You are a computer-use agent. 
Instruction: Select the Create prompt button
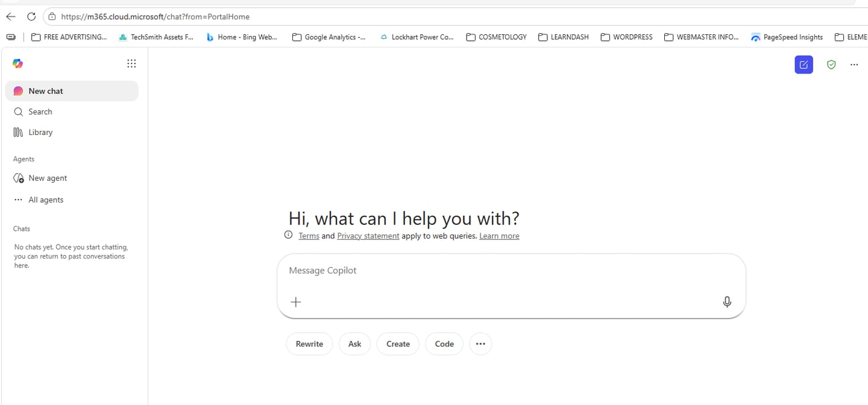[x=398, y=344]
